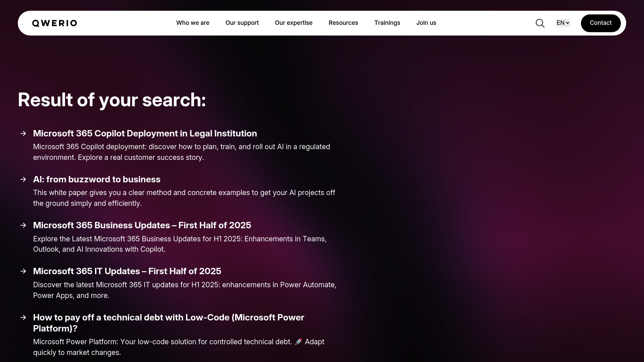
Task: Arrow icon beside Business Updates result
Action: pos(23,225)
